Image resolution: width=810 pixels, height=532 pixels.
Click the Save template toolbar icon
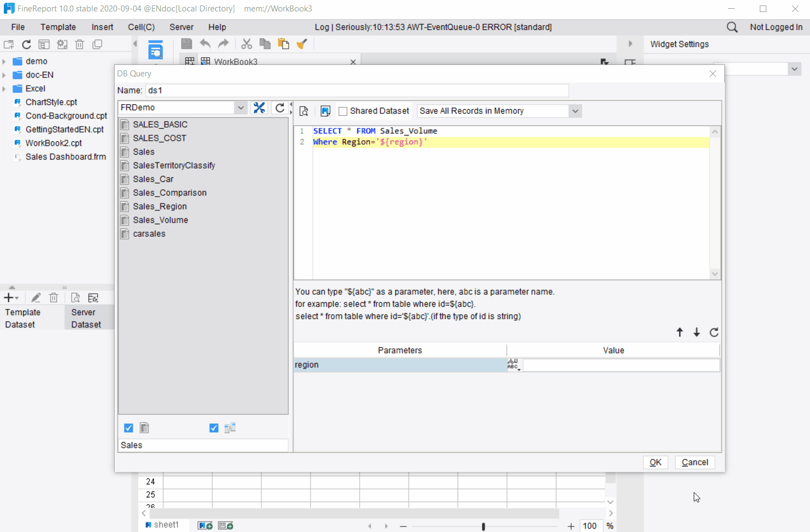pyautogui.click(x=186, y=44)
